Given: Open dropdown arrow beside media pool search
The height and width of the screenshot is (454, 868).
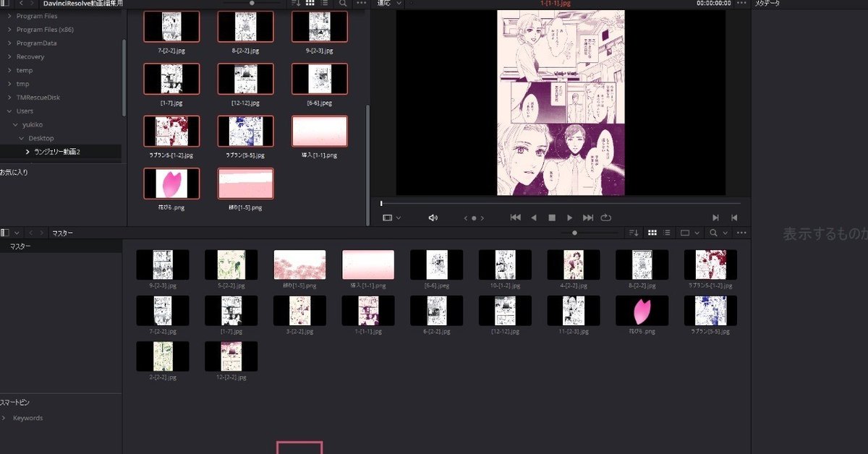Looking at the screenshot, I should 725,233.
